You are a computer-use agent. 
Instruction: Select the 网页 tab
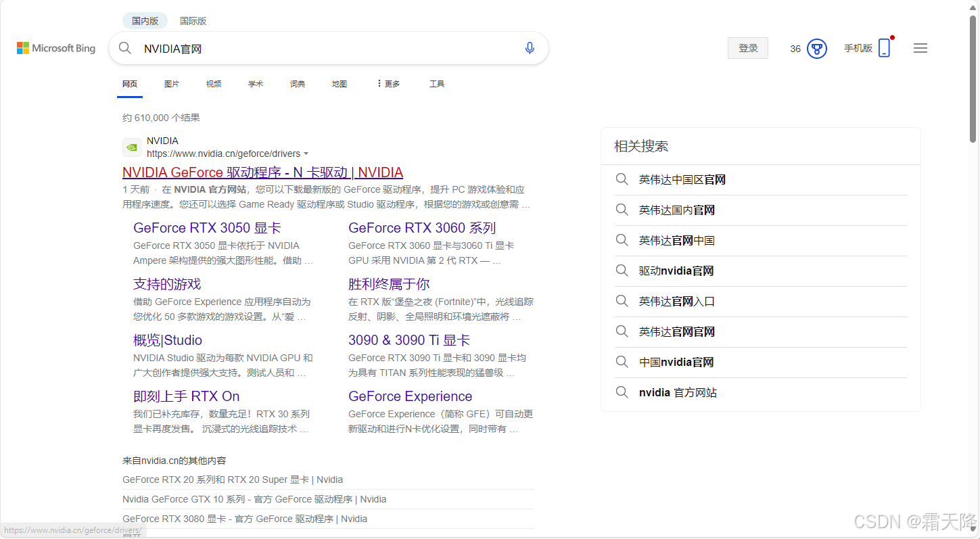(130, 84)
